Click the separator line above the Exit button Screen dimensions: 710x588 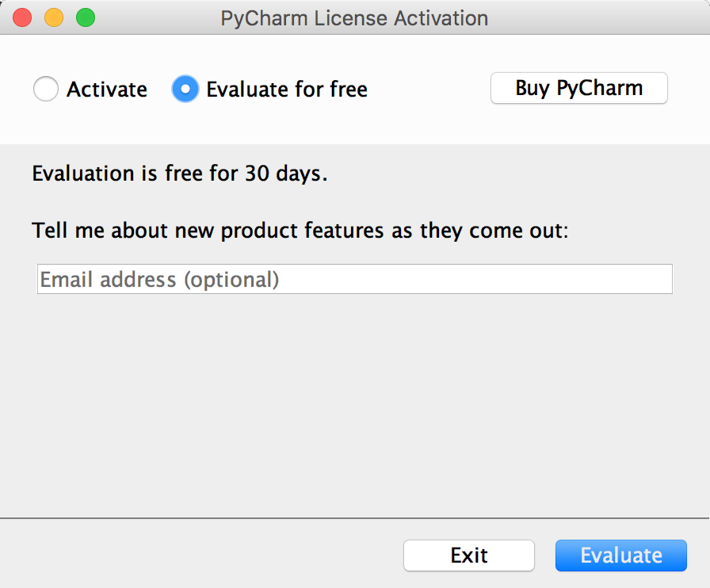pos(355,518)
